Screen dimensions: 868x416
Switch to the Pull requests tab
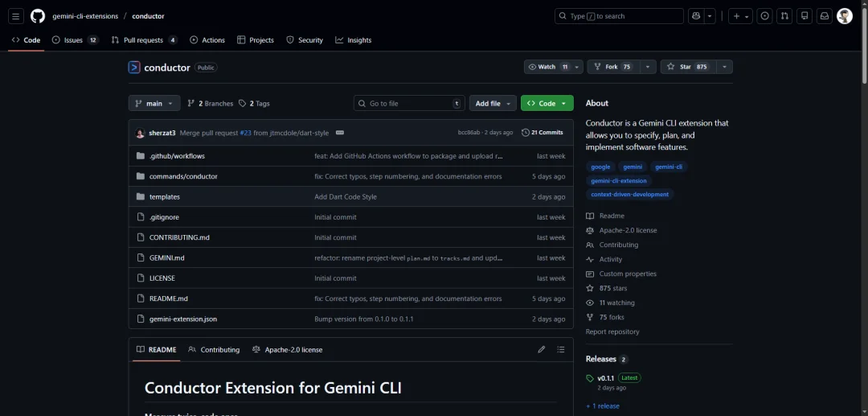tap(144, 40)
